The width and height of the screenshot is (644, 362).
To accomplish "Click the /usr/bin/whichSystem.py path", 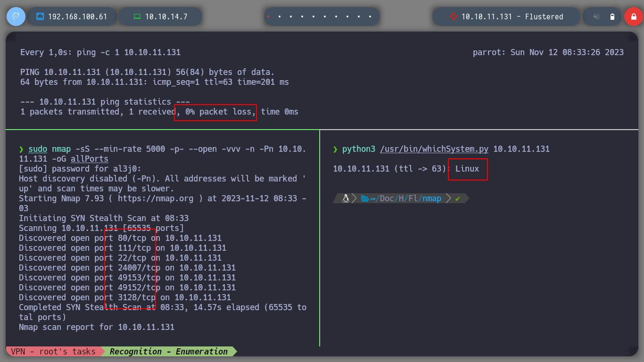I will coord(434,149).
